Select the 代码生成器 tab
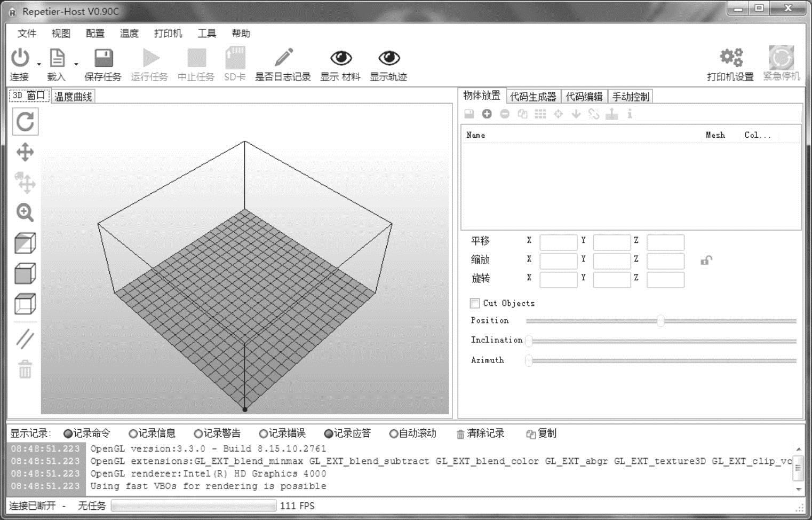This screenshot has height=520, width=812. pyautogui.click(x=533, y=97)
